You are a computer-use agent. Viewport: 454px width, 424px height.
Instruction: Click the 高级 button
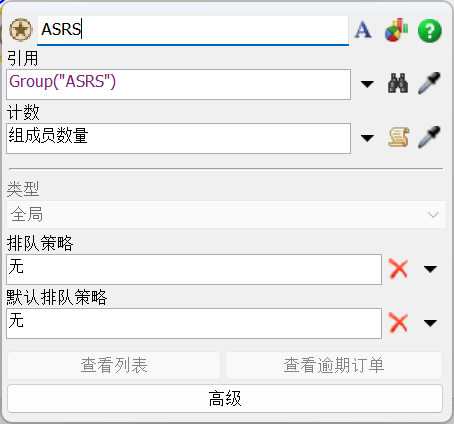click(x=225, y=398)
